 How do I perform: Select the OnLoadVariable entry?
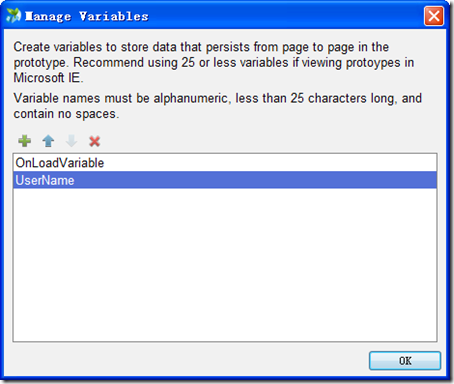225,163
